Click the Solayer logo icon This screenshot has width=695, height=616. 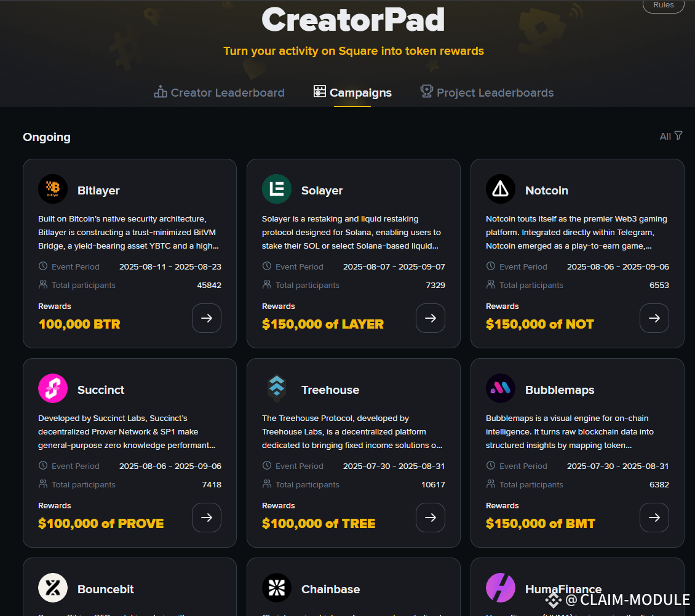277,189
